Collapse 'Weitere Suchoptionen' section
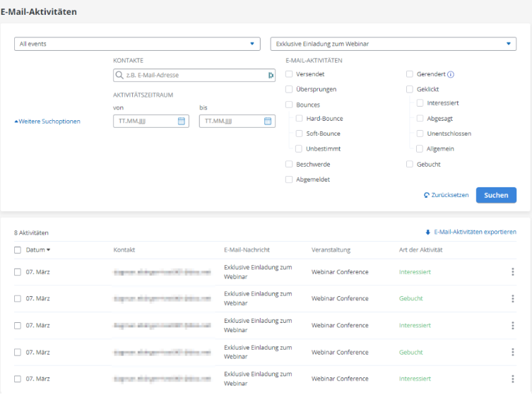This screenshot has width=532, height=395. (x=47, y=121)
